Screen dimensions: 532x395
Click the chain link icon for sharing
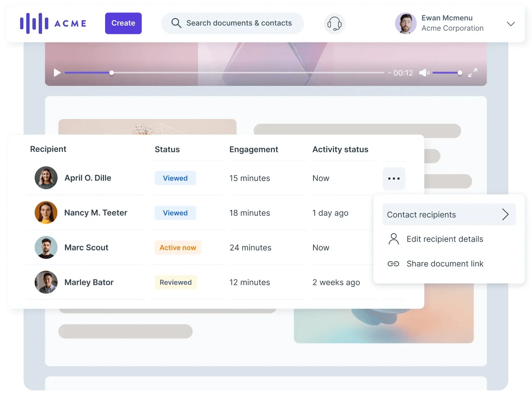point(393,264)
